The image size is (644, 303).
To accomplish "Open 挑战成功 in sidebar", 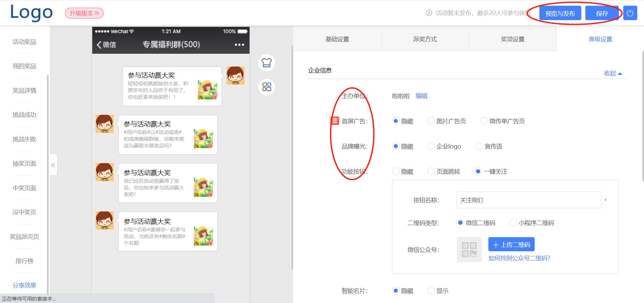I will (24, 115).
